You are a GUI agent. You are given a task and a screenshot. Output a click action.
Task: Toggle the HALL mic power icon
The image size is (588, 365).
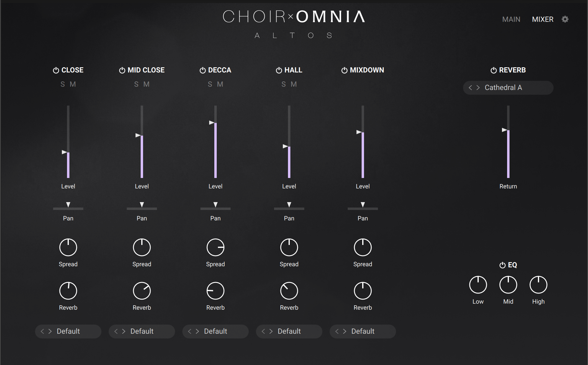point(279,70)
